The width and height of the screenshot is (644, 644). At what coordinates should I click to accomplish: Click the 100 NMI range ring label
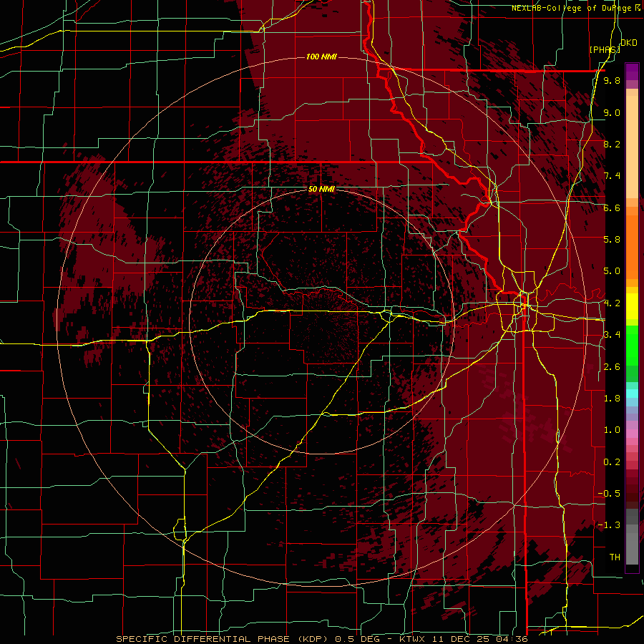pyautogui.click(x=321, y=57)
